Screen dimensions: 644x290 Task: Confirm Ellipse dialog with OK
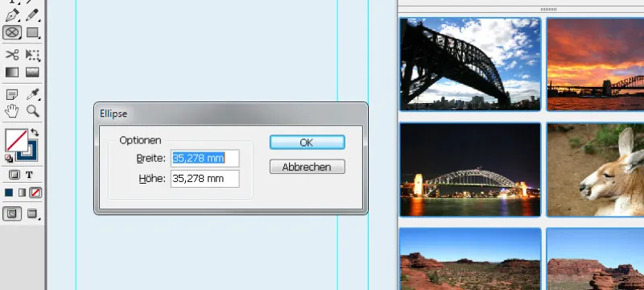point(308,142)
